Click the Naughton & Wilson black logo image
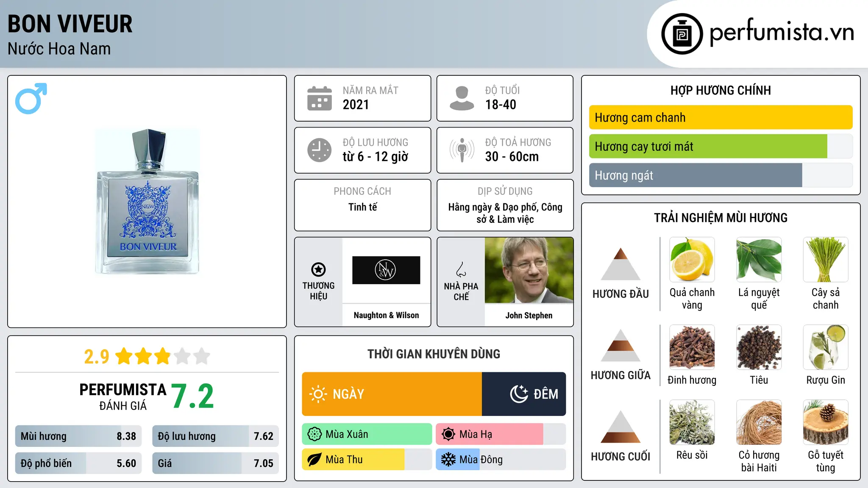Image resolution: width=868 pixels, height=488 pixels. (x=386, y=270)
